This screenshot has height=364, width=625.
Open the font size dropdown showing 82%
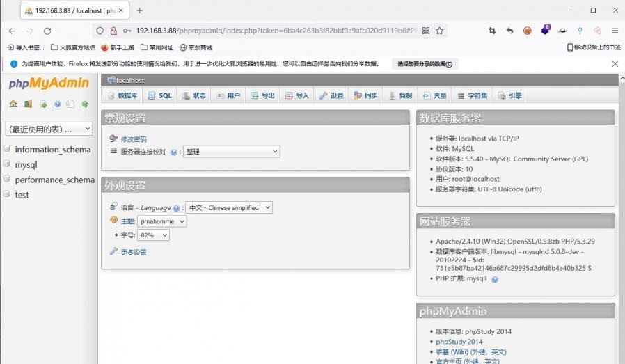(153, 235)
